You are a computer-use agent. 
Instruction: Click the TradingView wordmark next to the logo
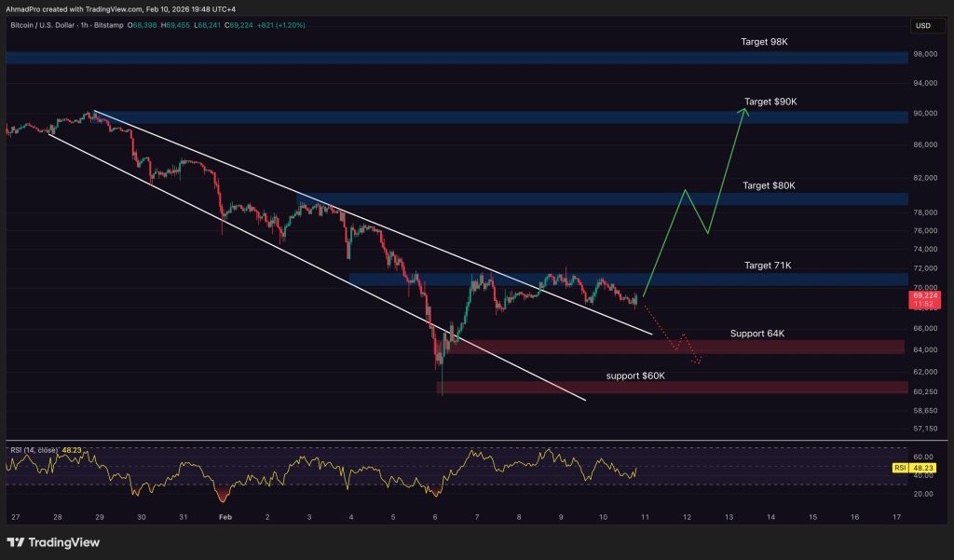point(65,540)
